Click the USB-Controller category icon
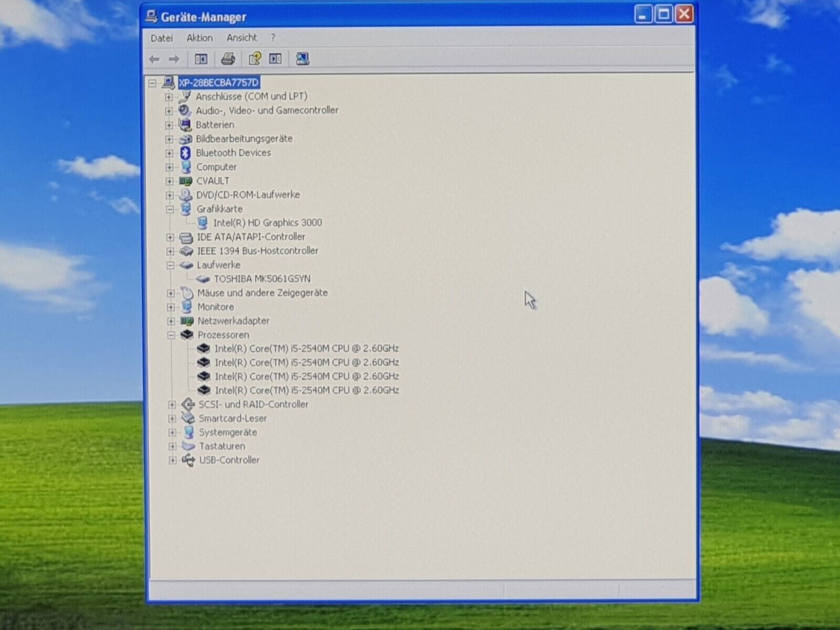This screenshot has width=840, height=630. tap(188, 460)
